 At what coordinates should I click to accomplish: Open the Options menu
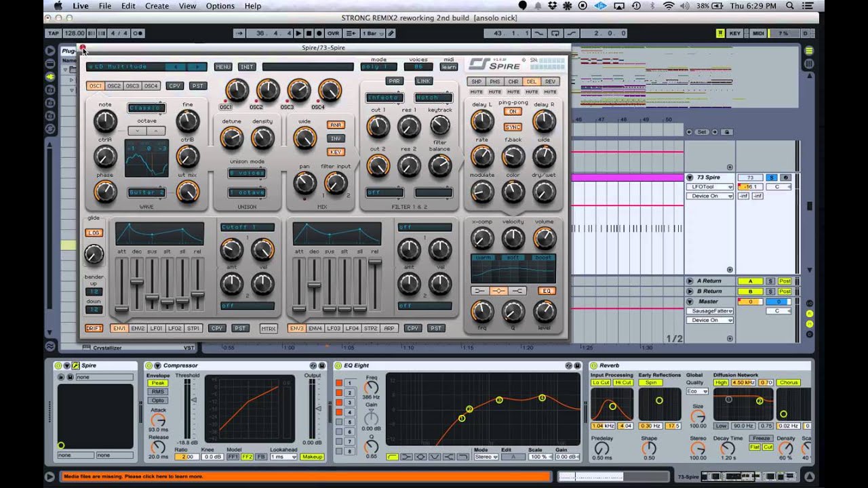(220, 6)
